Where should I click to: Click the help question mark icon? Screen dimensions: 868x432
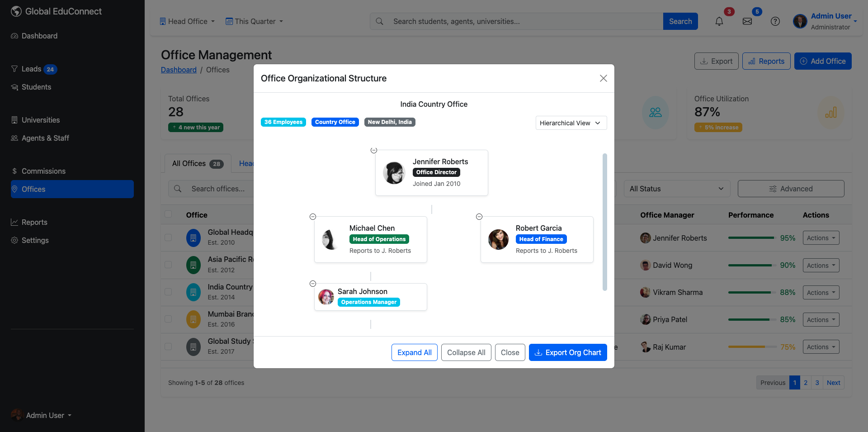click(x=775, y=21)
